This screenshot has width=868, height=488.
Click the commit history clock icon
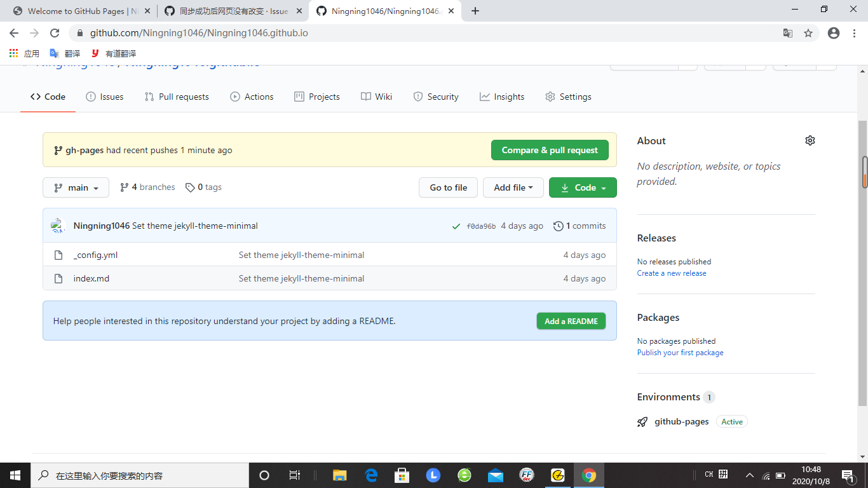point(559,226)
